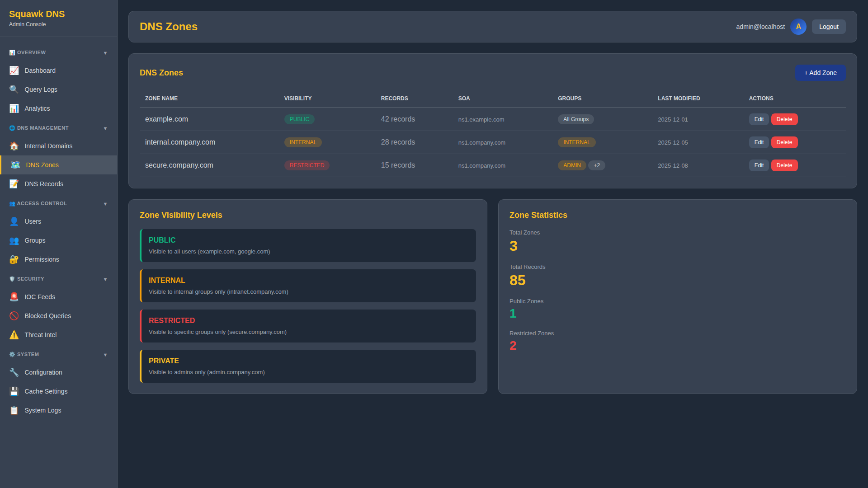Image resolution: width=868 pixels, height=488 pixels.
Task: Click the Squawk DNS logo title
Action: 37,14
